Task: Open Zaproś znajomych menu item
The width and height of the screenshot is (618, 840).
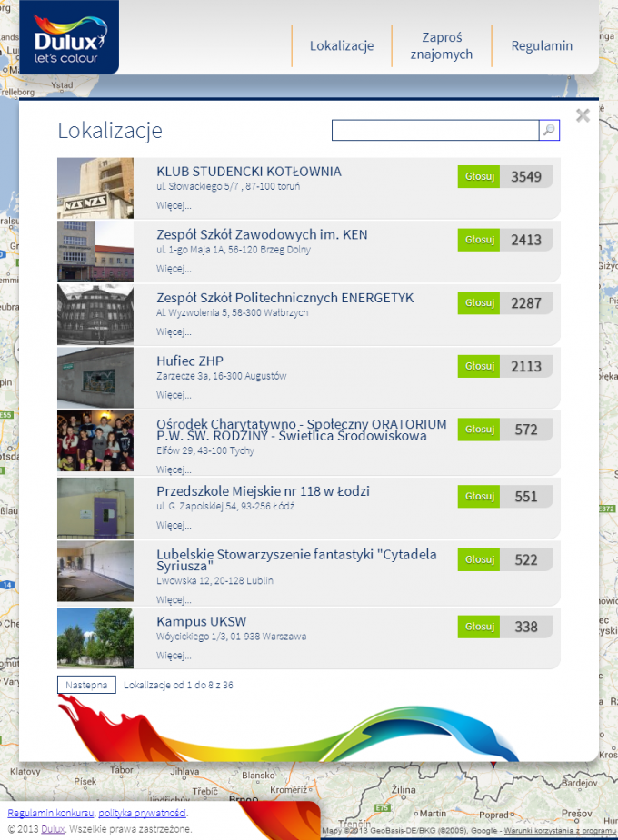Action: (x=442, y=46)
